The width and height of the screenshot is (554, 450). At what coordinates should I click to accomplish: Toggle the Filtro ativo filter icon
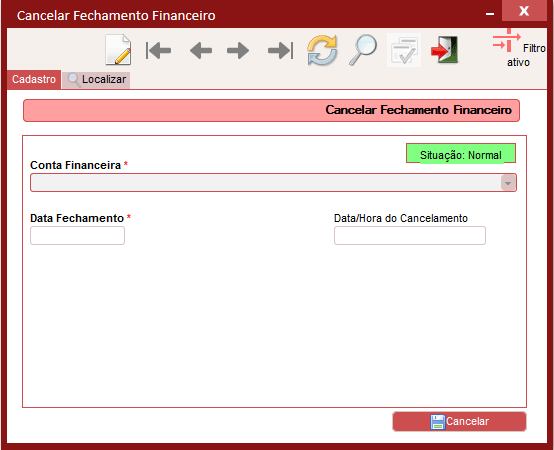coord(507,40)
